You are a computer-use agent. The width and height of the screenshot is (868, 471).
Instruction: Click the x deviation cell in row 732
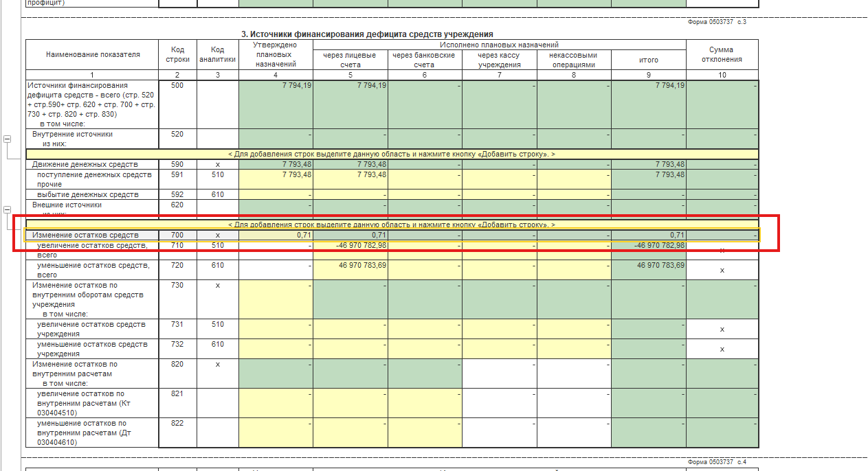click(x=722, y=349)
